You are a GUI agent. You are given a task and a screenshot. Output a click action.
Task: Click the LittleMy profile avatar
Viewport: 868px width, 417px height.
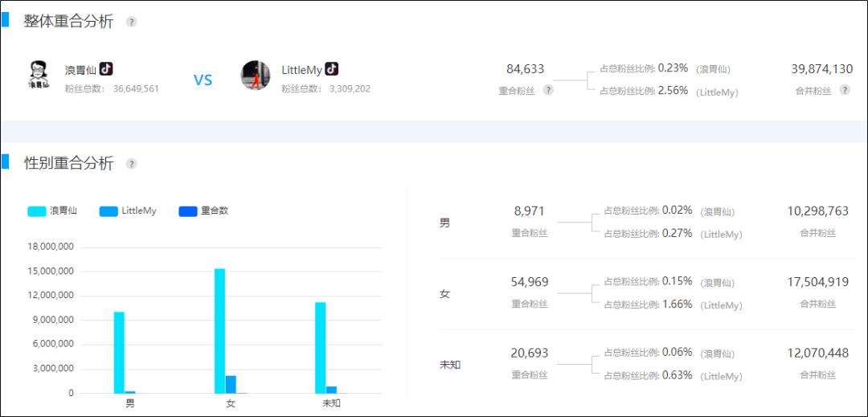click(256, 75)
